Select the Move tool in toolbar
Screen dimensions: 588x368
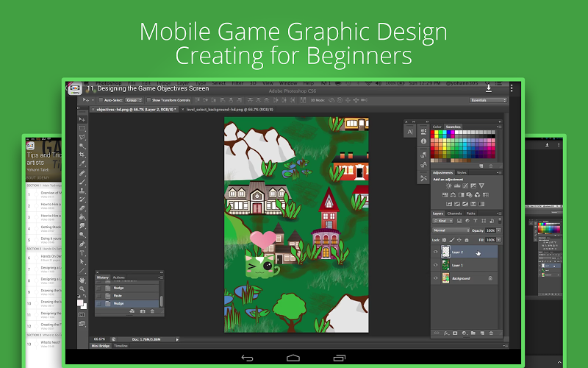82,118
